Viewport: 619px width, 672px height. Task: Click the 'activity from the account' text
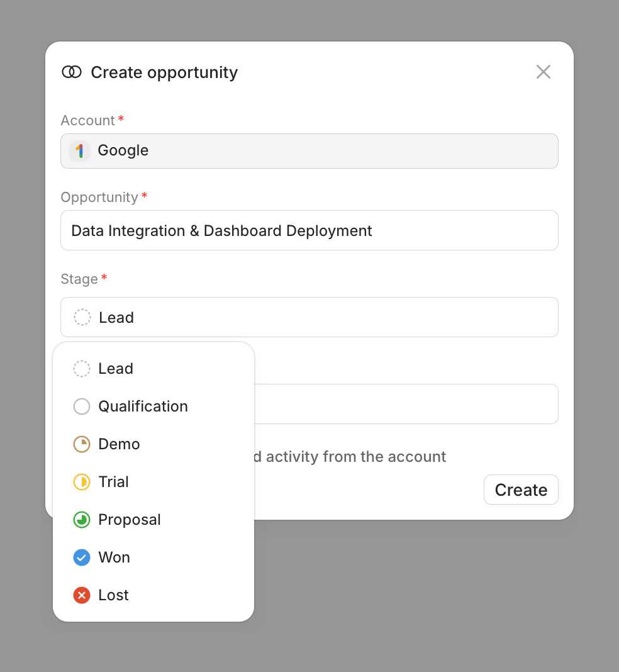355,457
